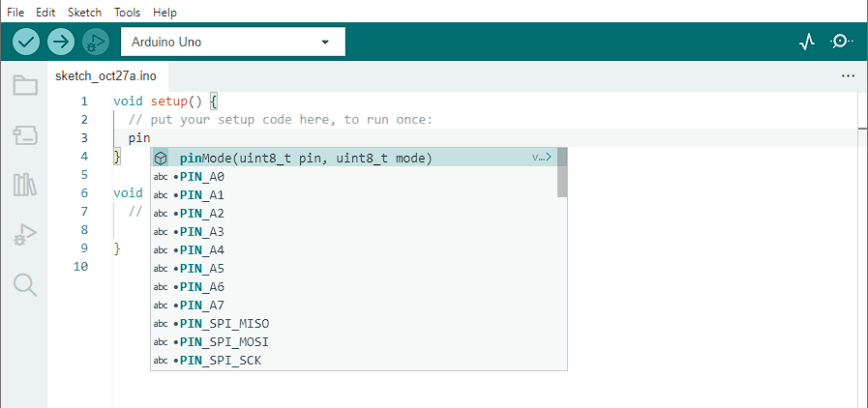Viewport: 868px width, 408px height.
Task: Open the three-dots tab options menu
Action: [848, 76]
